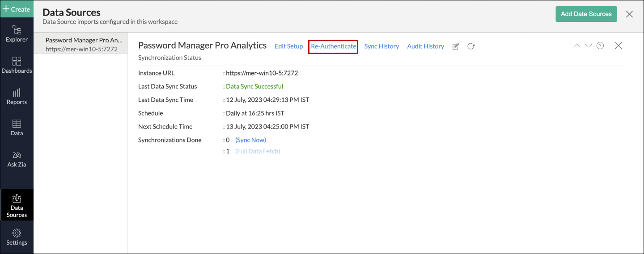Open Reports from the sidebar
Image resolution: width=644 pixels, height=254 pixels.
click(17, 96)
